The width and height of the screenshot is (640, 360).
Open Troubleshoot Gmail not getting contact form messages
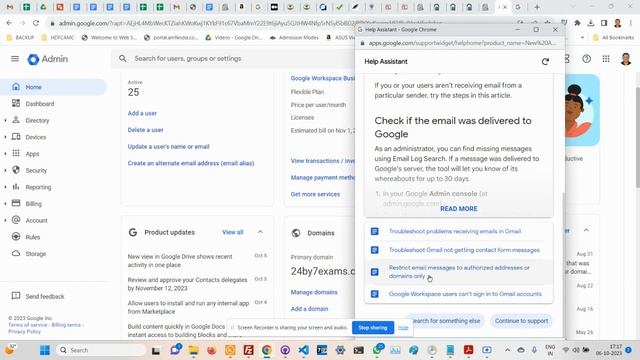click(x=464, y=250)
